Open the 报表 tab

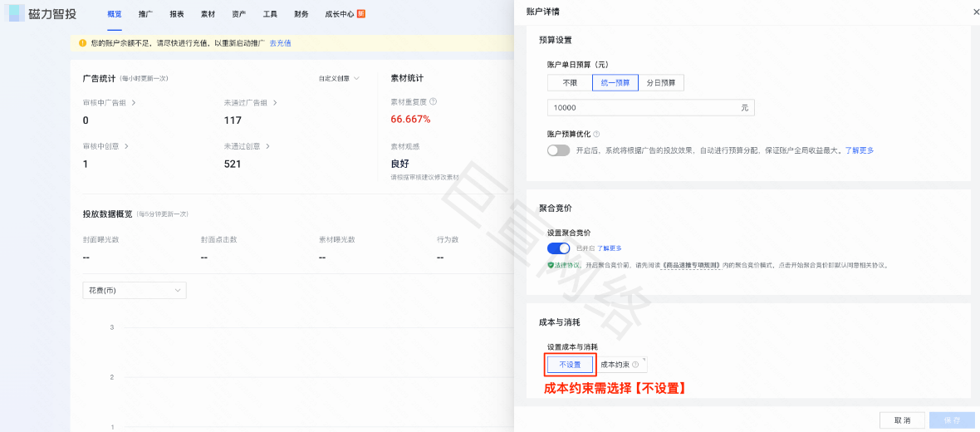(177, 14)
